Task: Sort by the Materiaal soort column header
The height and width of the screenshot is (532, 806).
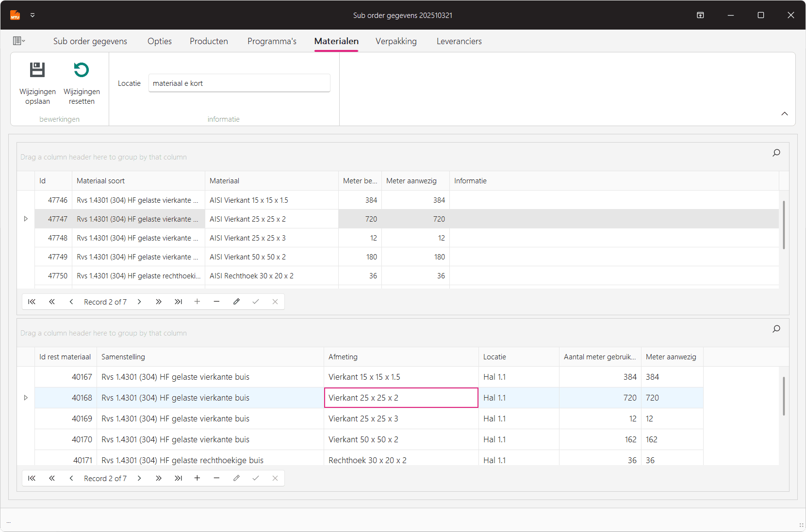Action: pyautogui.click(x=100, y=181)
